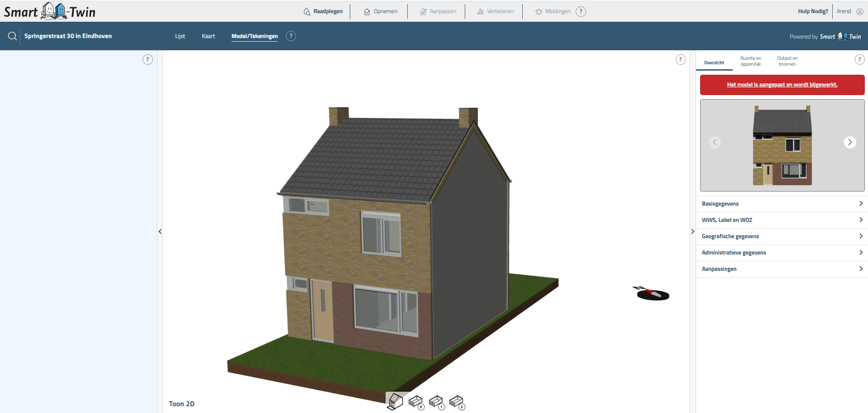The width and height of the screenshot is (868, 413).
Task: Click help icon beside Model/Tekeningen tab
Action: [x=291, y=36]
